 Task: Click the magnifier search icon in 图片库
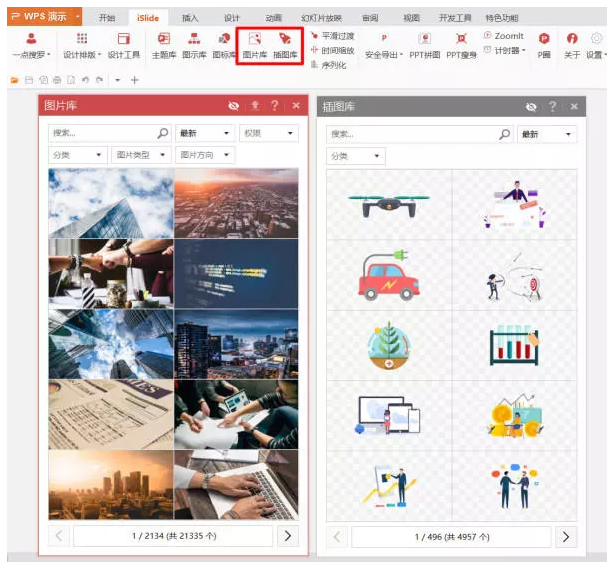tap(163, 133)
